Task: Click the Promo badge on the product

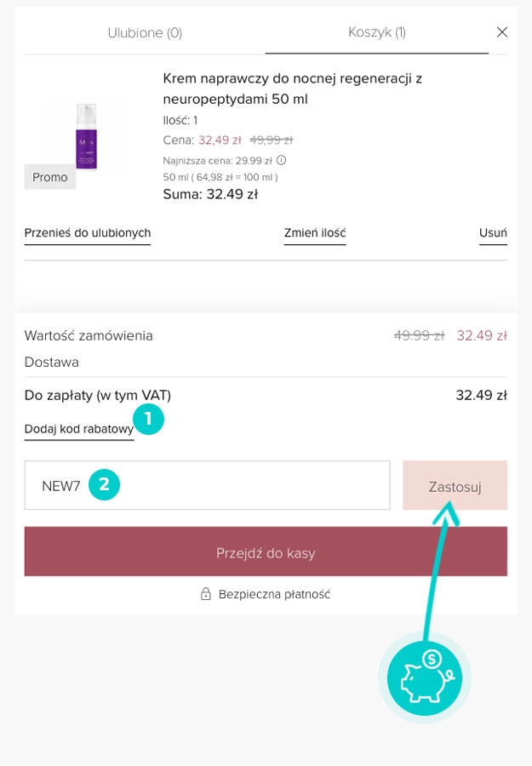Action: point(50,177)
